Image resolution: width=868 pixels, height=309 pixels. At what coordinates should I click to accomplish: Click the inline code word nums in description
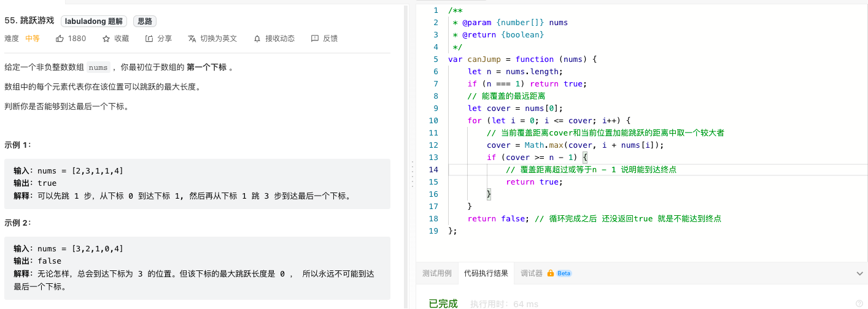98,67
